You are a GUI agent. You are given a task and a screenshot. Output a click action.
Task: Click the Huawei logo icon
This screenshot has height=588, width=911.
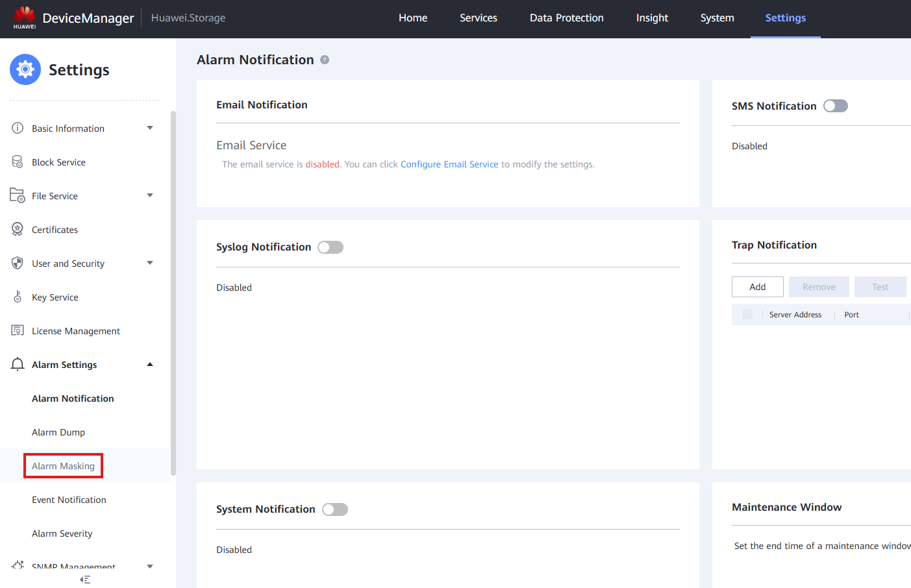pyautogui.click(x=25, y=18)
